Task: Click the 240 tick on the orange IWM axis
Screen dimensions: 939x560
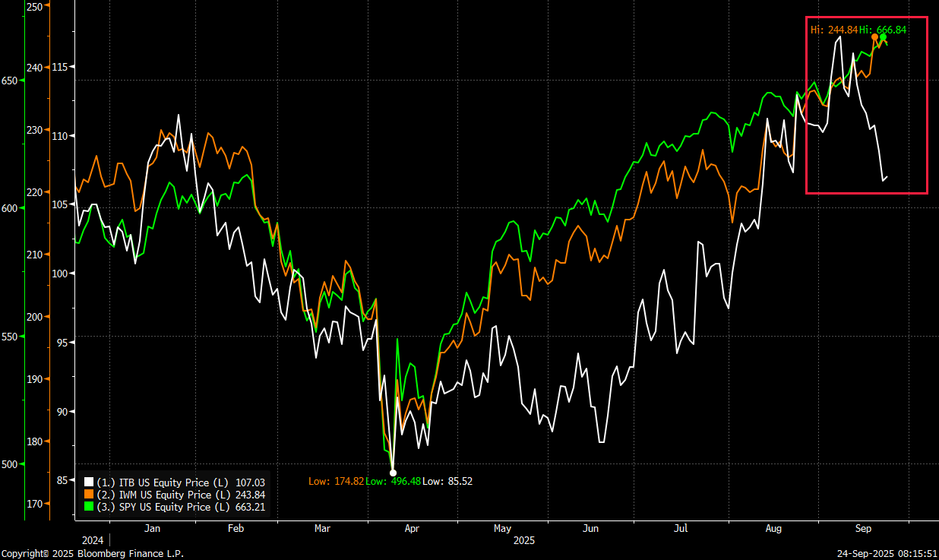Action: pyautogui.click(x=34, y=68)
